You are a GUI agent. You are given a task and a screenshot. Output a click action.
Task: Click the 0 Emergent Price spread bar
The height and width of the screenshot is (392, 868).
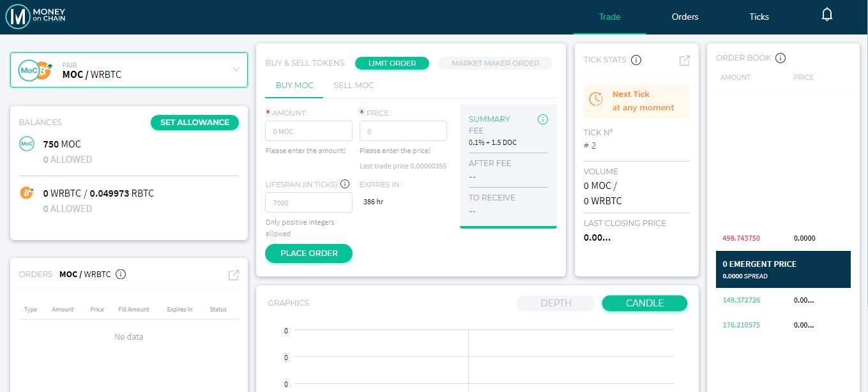click(783, 269)
